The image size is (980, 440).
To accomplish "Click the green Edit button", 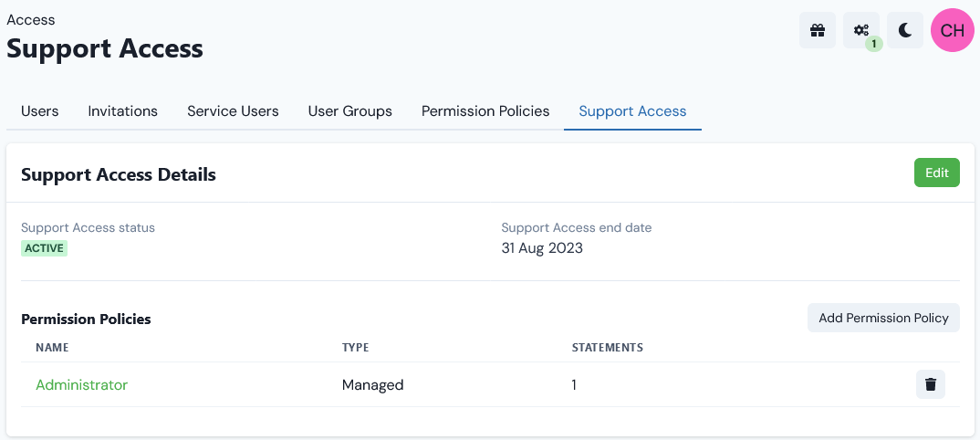I will point(937,173).
